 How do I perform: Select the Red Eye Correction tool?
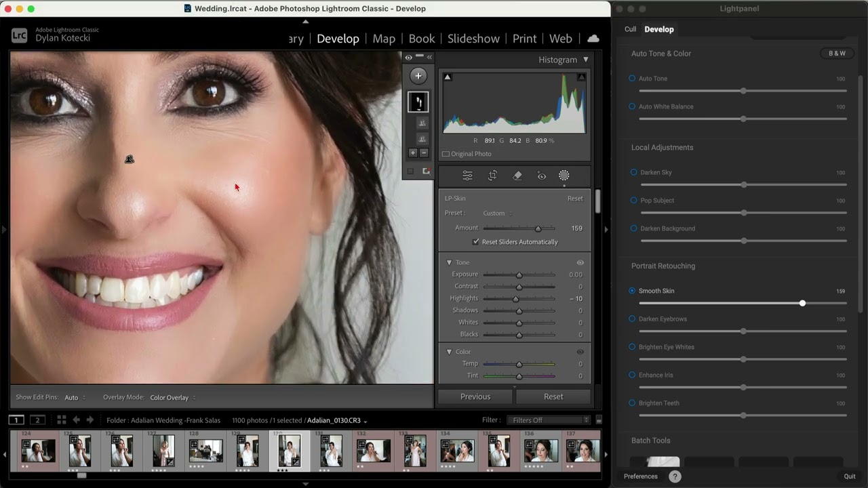pos(541,176)
